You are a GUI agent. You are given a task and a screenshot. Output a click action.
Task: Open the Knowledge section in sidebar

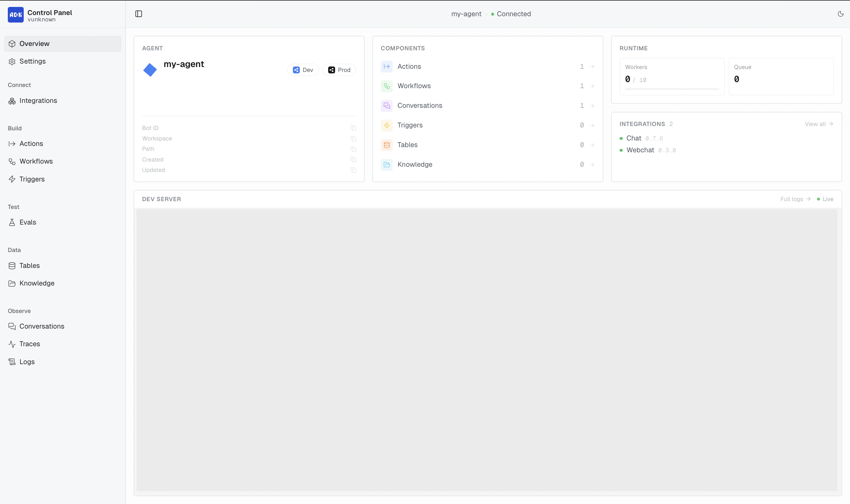point(37,283)
